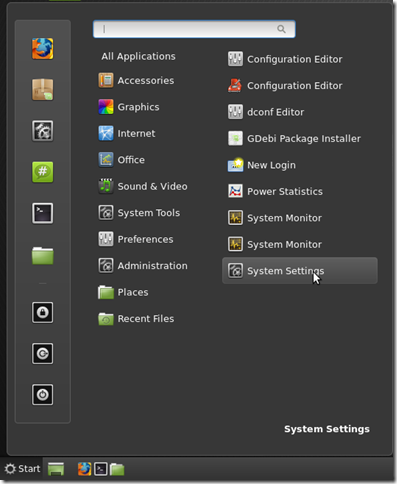Image resolution: width=397 pixels, height=484 pixels.
Task: Select the Internet category
Action: pyautogui.click(x=127, y=133)
